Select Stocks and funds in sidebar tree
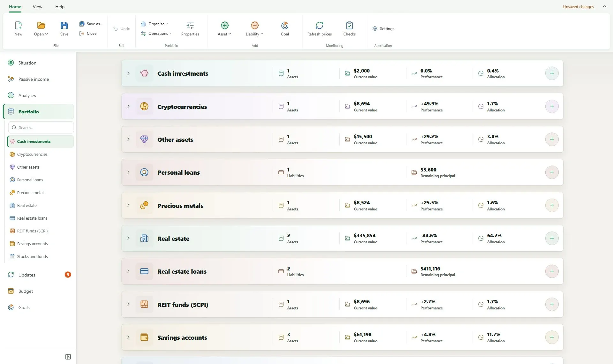 point(41,256)
